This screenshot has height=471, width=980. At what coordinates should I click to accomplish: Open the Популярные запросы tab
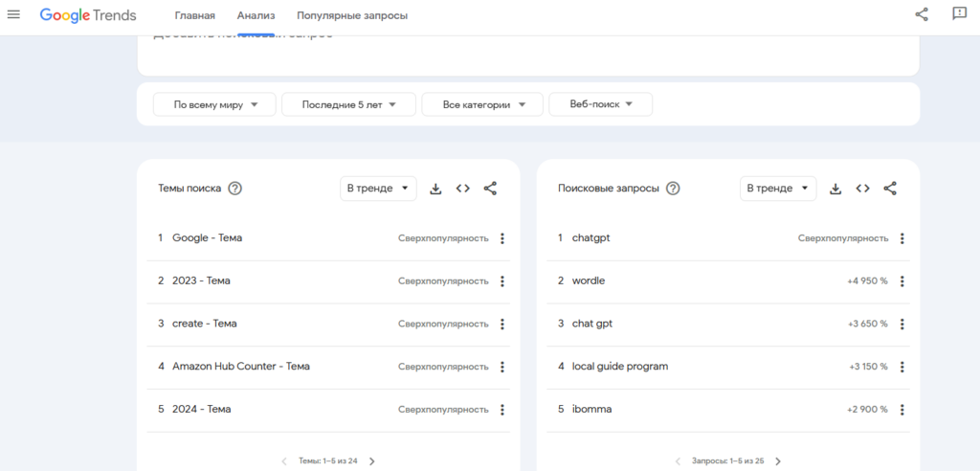pos(352,16)
